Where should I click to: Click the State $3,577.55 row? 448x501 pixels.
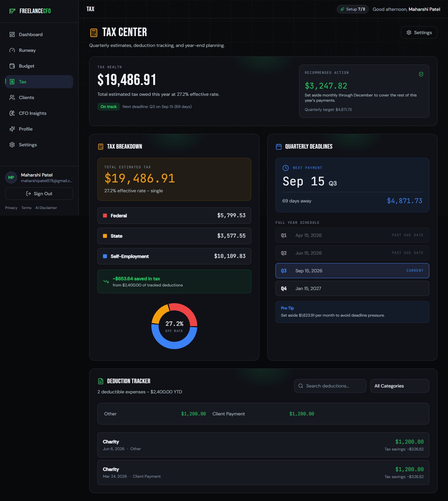[x=174, y=236]
